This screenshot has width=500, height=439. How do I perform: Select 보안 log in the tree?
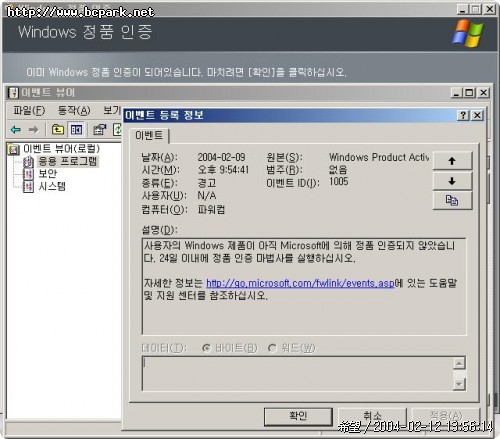tap(48, 174)
